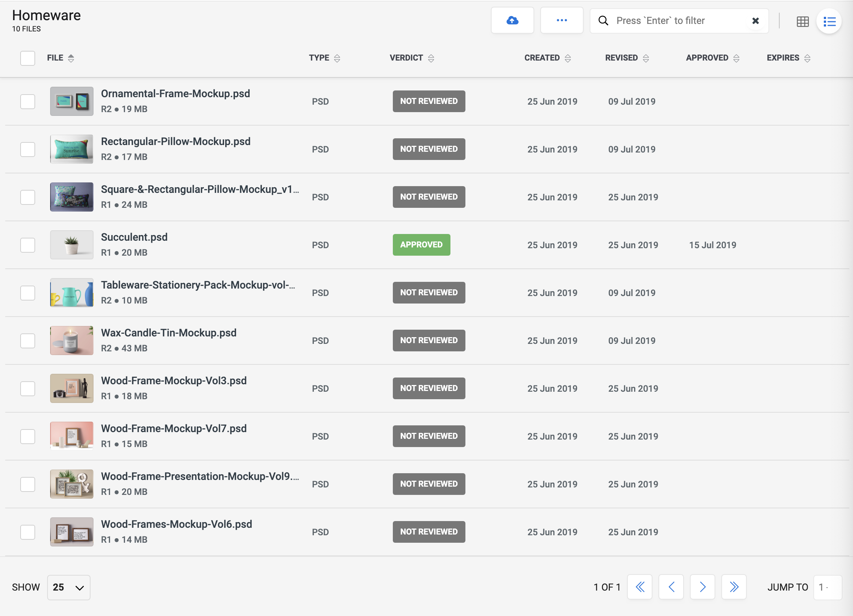Viewport: 853px width, 616px height.
Task: Select the list view icon
Action: tap(829, 21)
